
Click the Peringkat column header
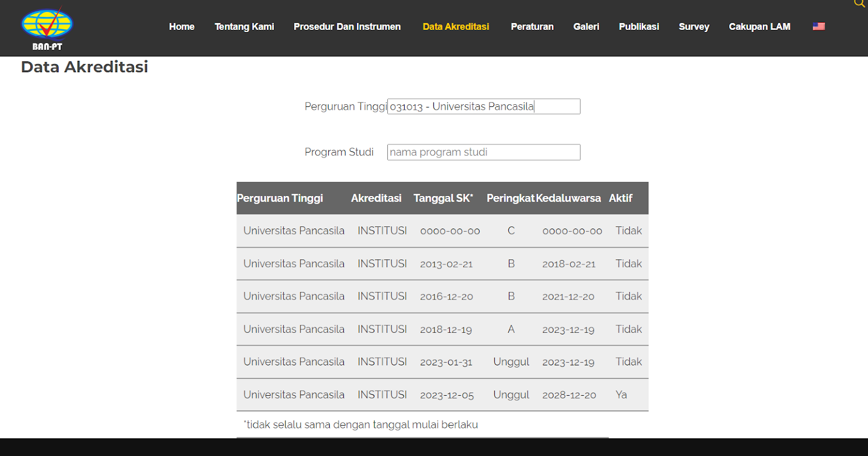click(x=510, y=198)
